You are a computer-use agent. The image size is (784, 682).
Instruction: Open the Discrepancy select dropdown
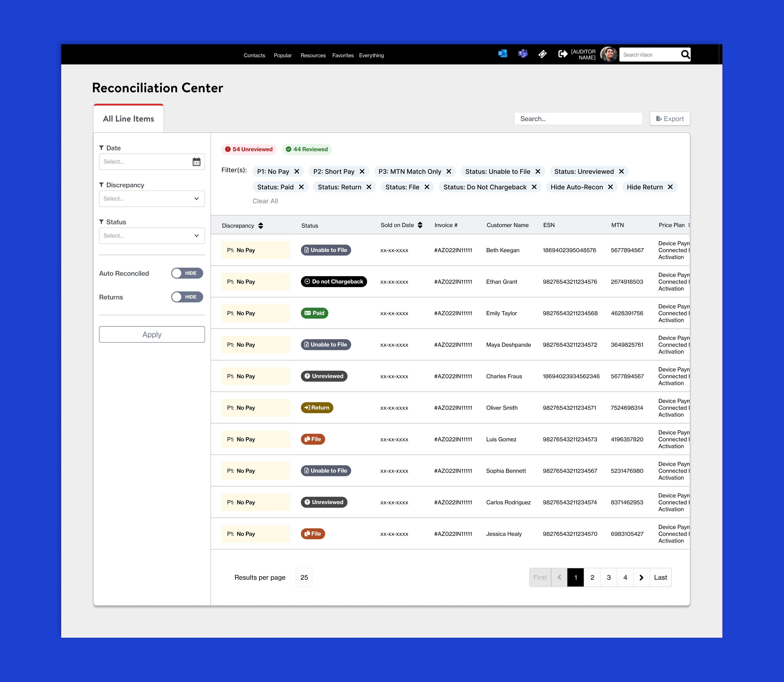pyautogui.click(x=152, y=199)
